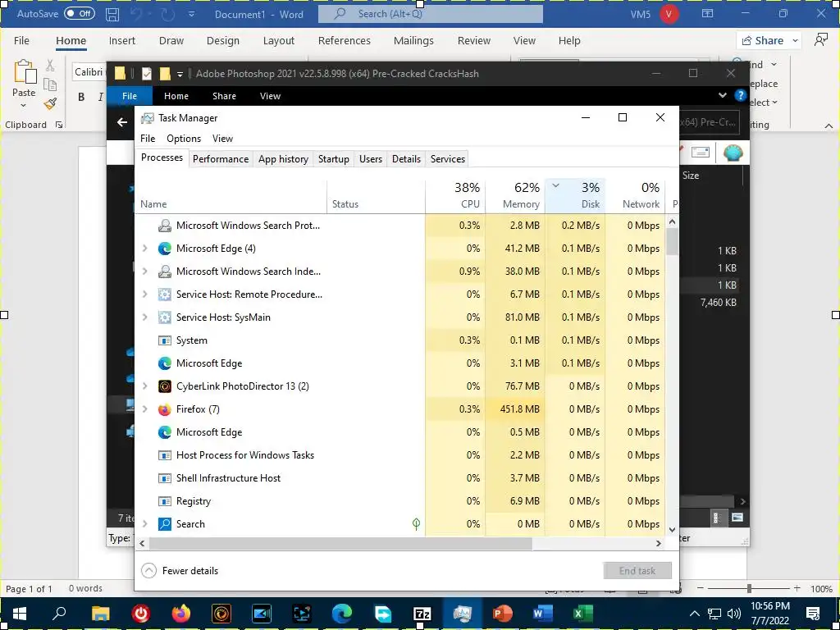
Task: Open Task Manager View menu
Action: [x=222, y=139]
